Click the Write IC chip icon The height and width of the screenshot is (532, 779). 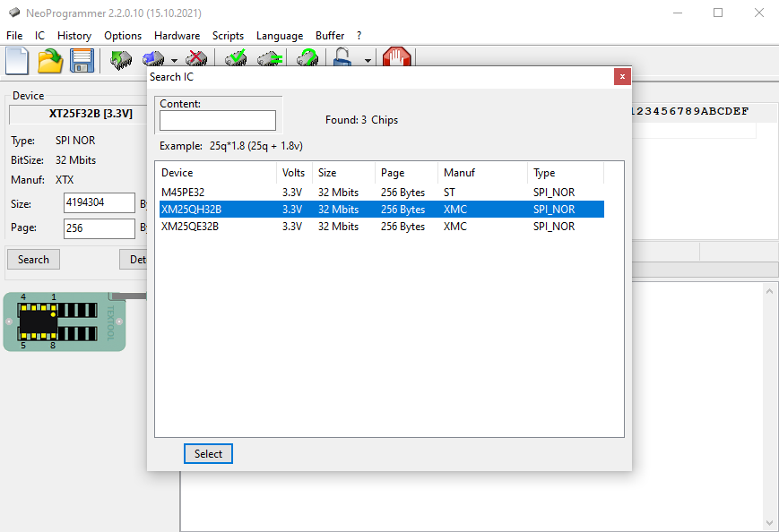(153, 59)
